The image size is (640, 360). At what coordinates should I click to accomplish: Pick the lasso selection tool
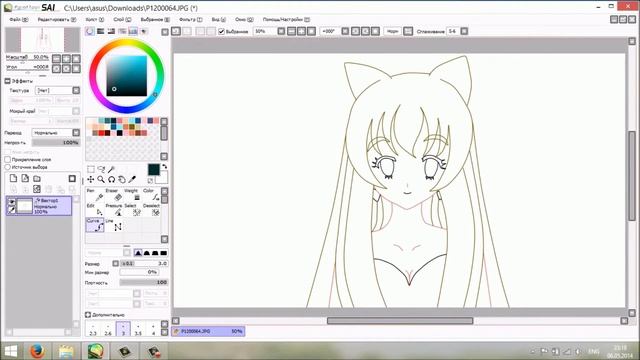[x=101, y=169]
